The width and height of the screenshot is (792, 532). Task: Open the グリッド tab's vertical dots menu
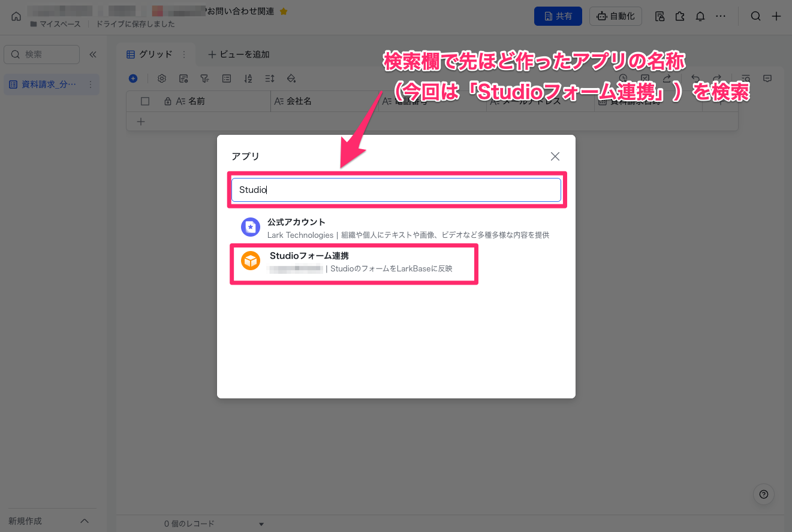point(183,55)
